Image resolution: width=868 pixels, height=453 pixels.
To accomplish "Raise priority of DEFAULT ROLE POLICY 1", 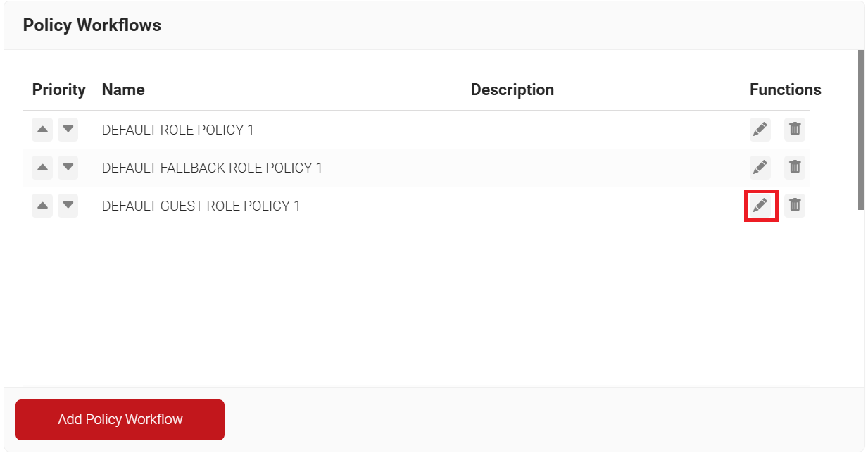I will coord(42,130).
